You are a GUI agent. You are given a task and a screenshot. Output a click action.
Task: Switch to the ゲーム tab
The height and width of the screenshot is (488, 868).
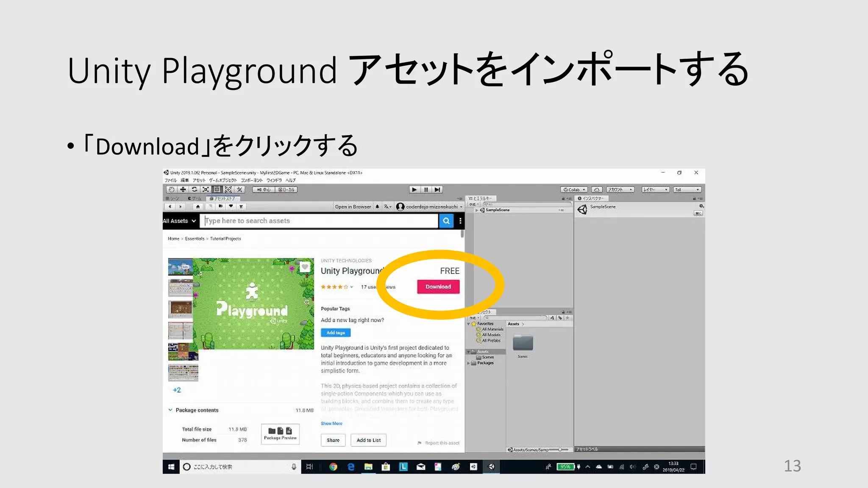click(195, 198)
